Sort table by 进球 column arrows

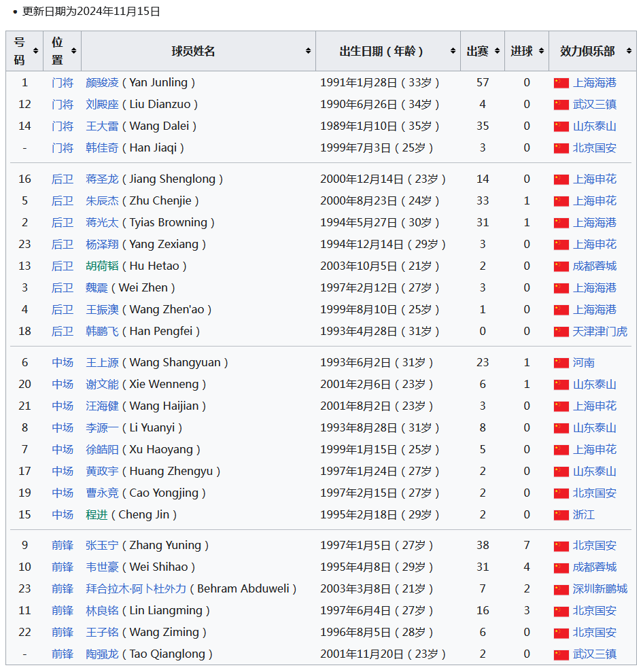542,50
